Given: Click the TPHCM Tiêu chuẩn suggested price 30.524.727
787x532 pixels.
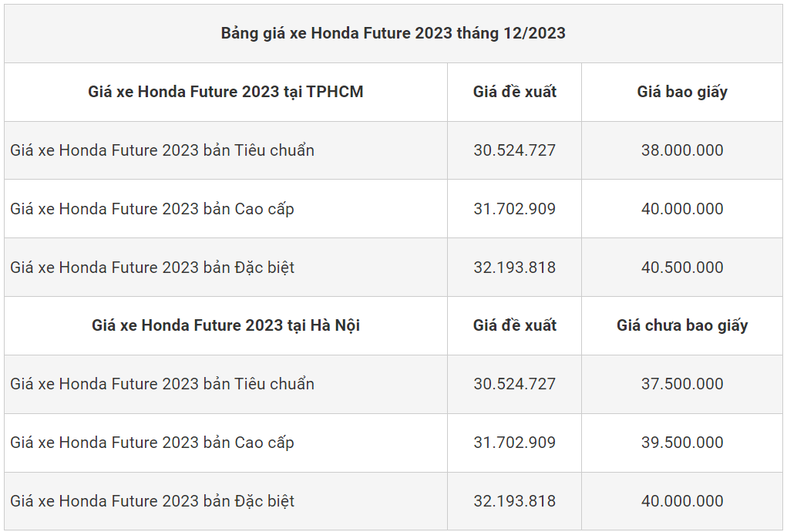Looking at the screenshot, I should point(514,150).
